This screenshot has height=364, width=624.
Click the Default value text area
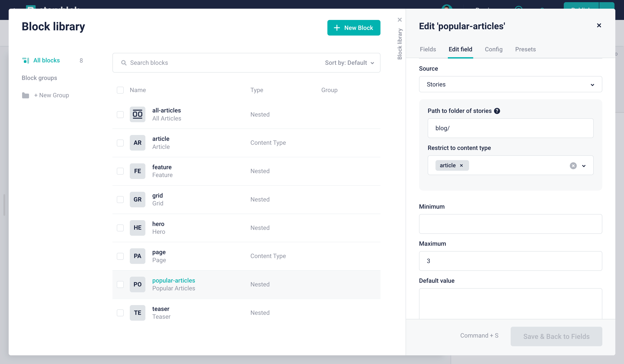click(x=510, y=304)
